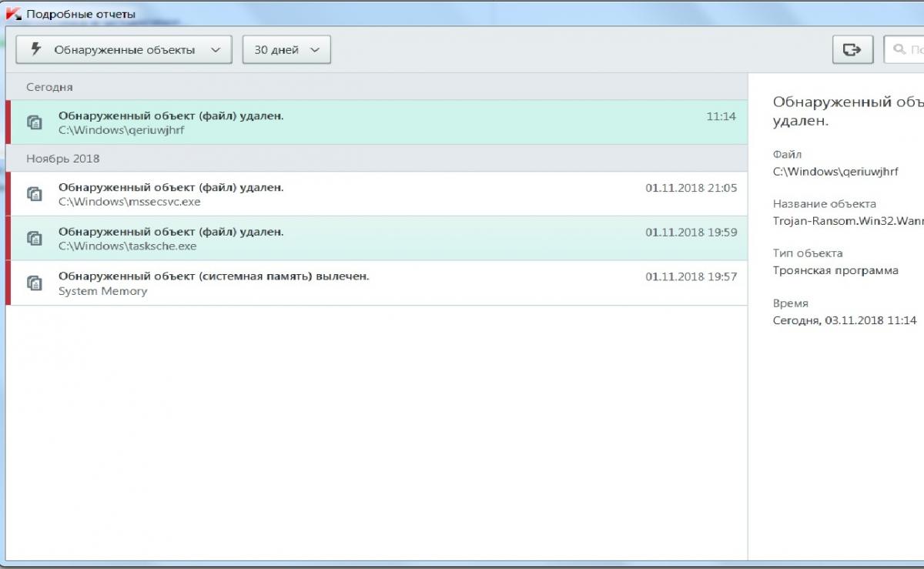Viewport: 924px width, 569px height.
Task: Click the Ноябрь 2018 group header
Action: click(62, 159)
